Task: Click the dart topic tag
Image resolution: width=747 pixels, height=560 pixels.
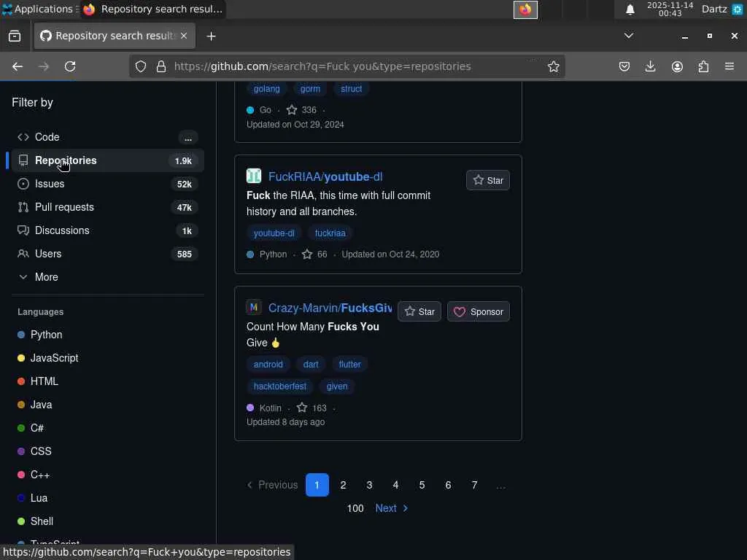Action: click(x=311, y=365)
